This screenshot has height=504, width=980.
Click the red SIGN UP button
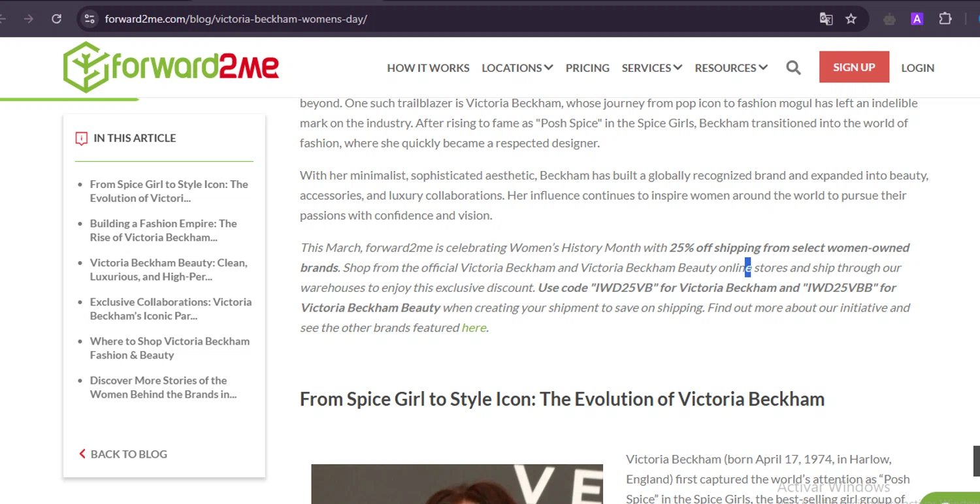(854, 67)
